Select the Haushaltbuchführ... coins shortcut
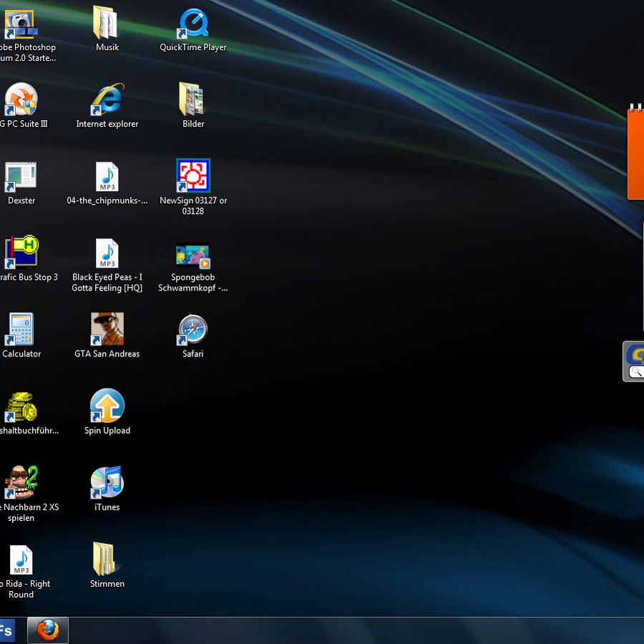 pos(21,406)
